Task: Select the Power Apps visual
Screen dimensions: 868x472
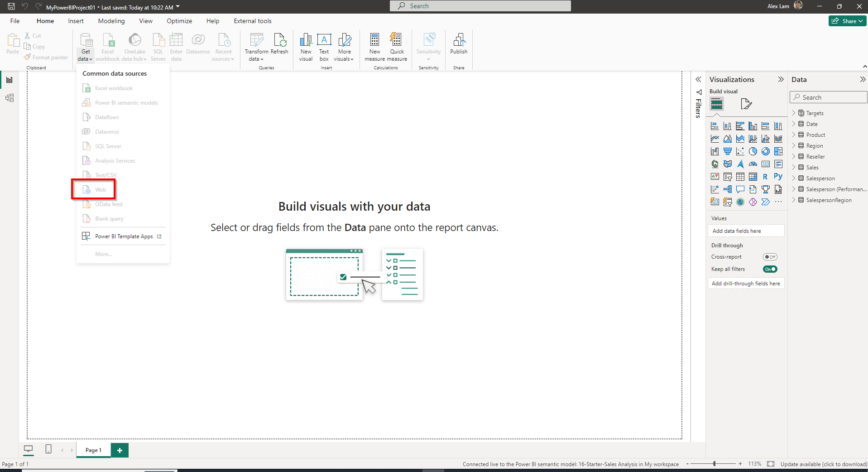Action: tap(753, 202)
